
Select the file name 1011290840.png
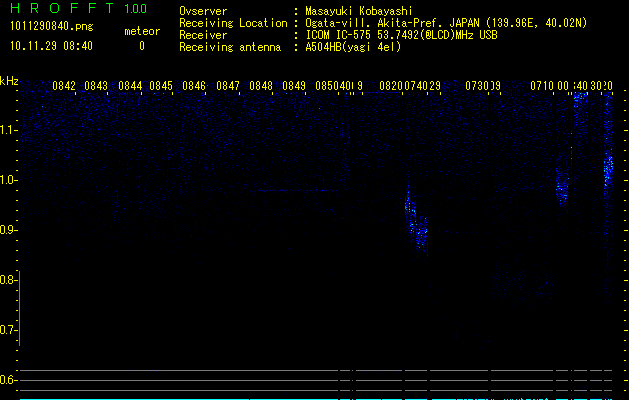[x=51, y=27]
